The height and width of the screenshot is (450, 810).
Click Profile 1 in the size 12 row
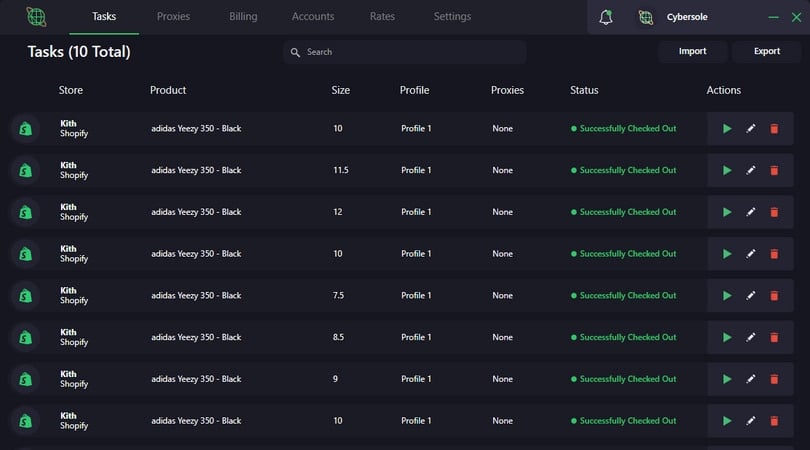[416, 212]
